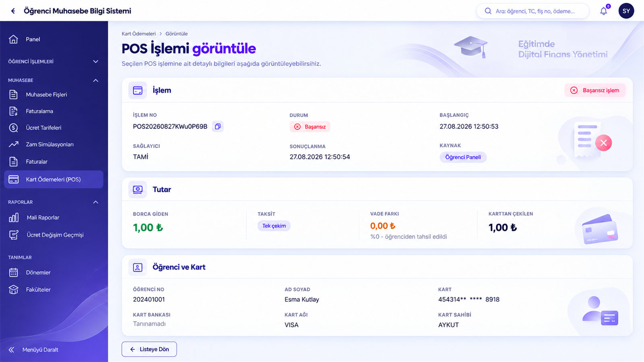This screenshot has width=644, height=362.
Task: Click the start time 27.08.2026 12:50:53
Action: (x=469, y=126)
